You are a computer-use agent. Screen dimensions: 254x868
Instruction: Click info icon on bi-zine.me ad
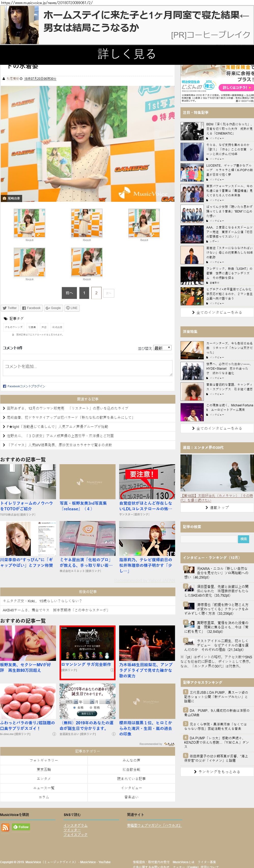click(x=54, y=733)
